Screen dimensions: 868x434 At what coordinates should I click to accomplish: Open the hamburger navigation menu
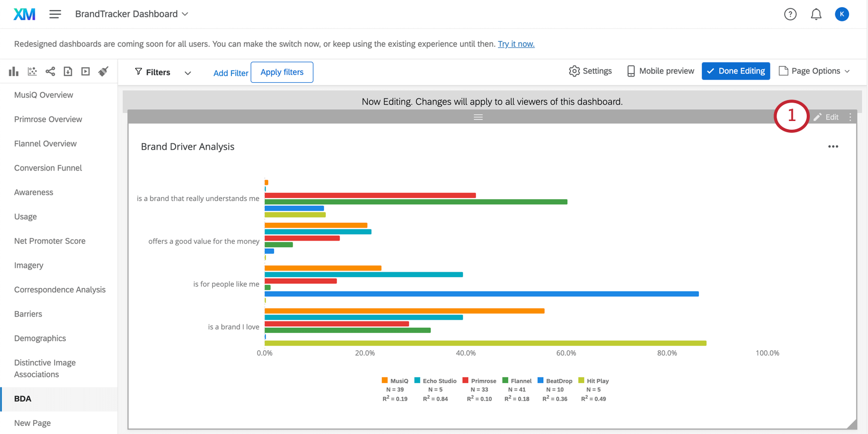55,14
